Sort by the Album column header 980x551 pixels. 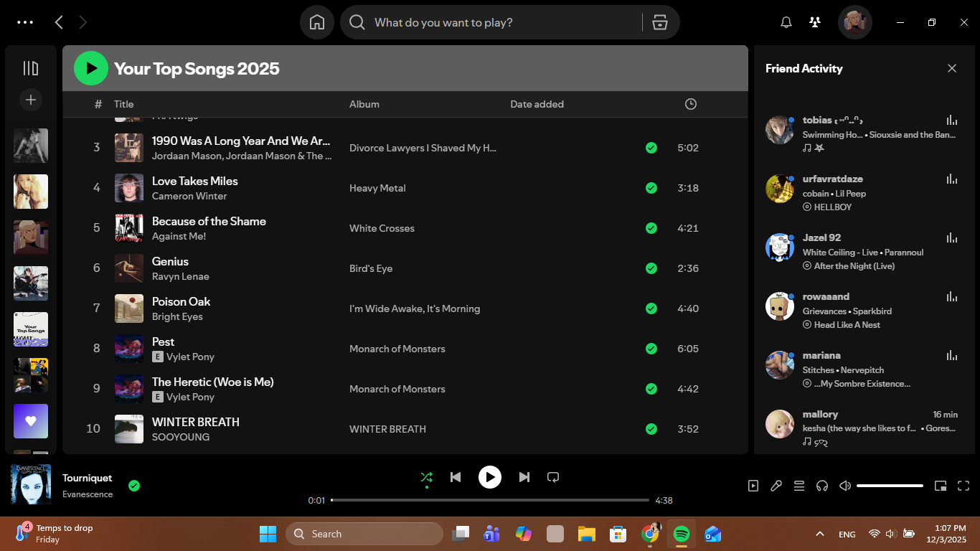(364, 104)
